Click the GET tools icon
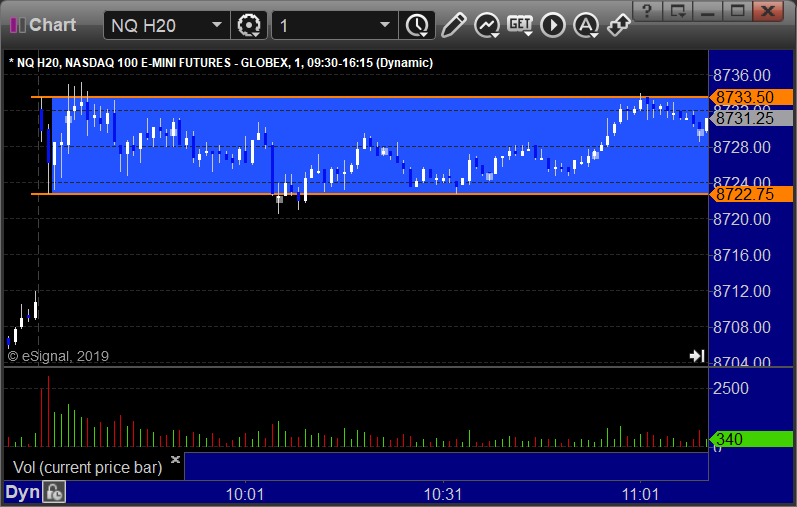 click(519, 25)
